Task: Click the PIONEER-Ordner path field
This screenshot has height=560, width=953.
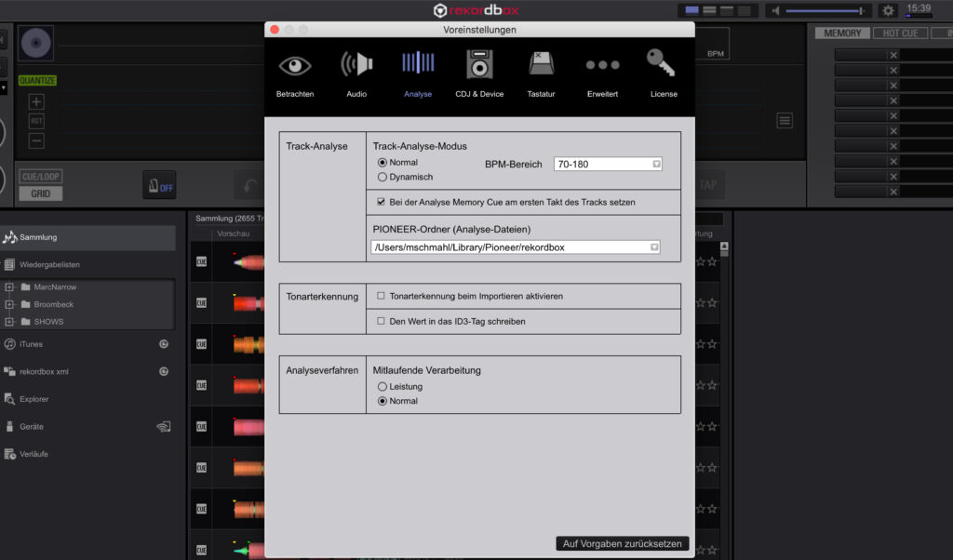Action: coord(516,247)
